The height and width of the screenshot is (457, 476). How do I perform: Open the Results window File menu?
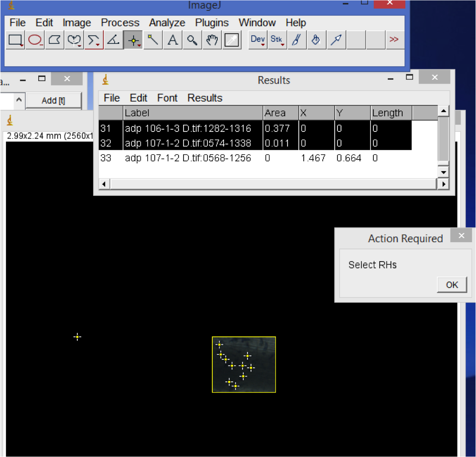112,98
